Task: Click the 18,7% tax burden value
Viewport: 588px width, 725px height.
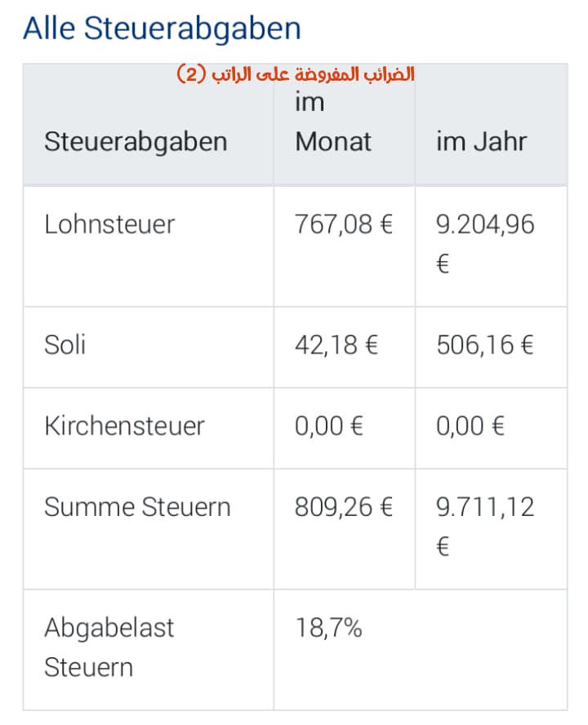Action: pyautogui.click(x=328, y=629)
